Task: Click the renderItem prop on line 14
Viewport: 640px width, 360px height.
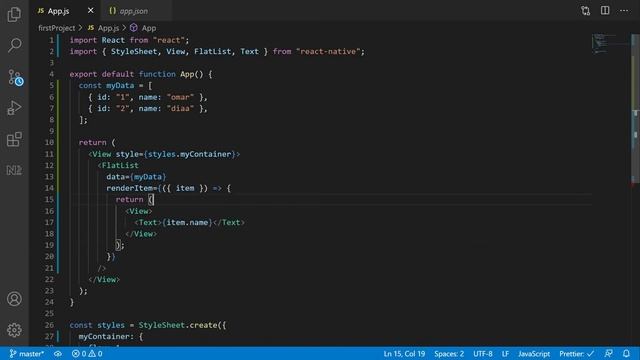Action: coord(129,188)
